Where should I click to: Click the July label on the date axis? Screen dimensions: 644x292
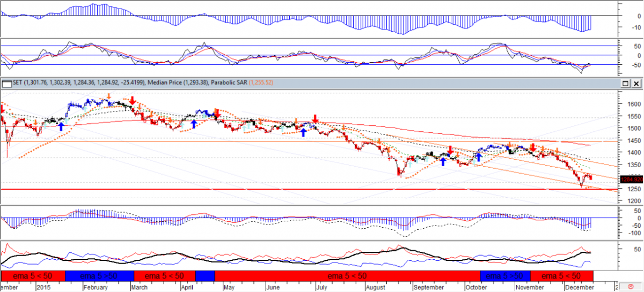pos(321,287)
